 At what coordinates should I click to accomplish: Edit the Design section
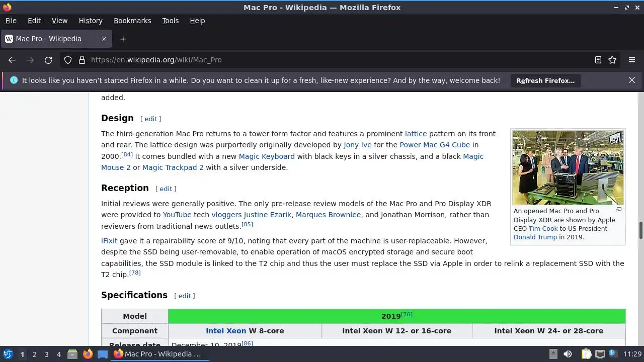151,119
